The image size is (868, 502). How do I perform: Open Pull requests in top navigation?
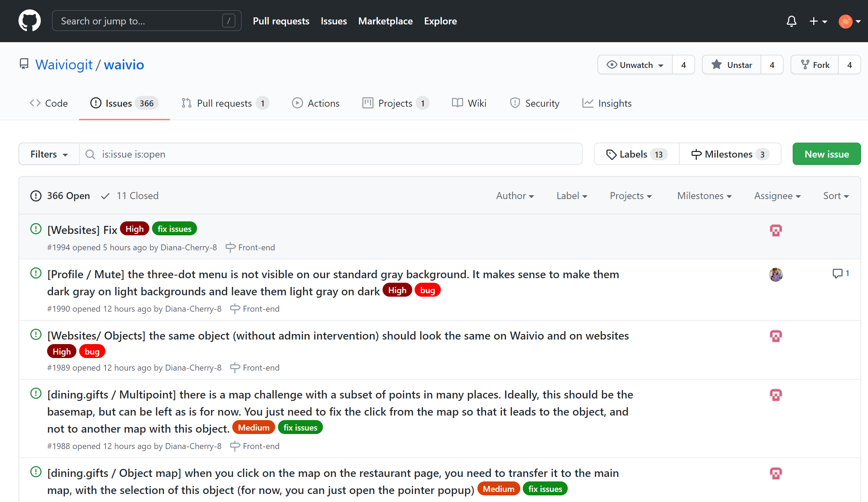(281, 21)
